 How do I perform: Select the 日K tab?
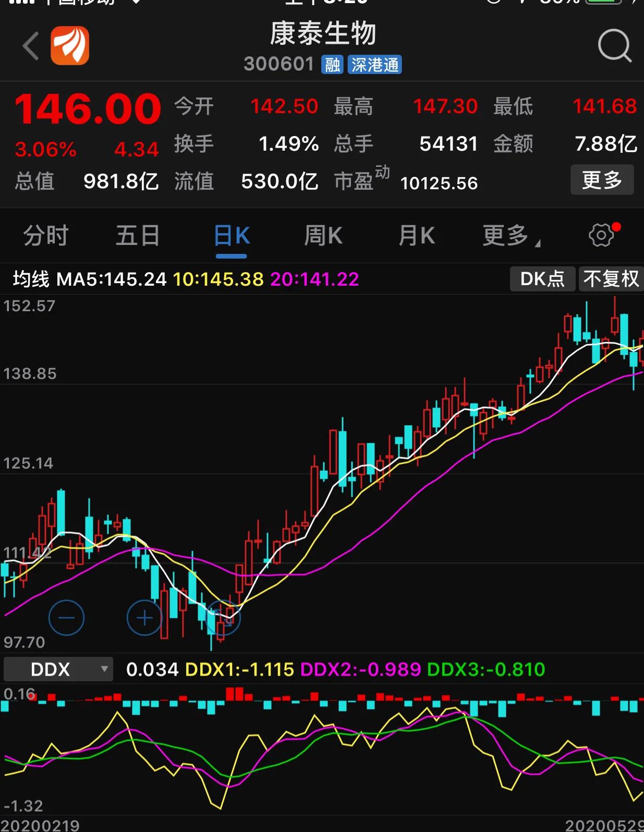tap(232, 236)
